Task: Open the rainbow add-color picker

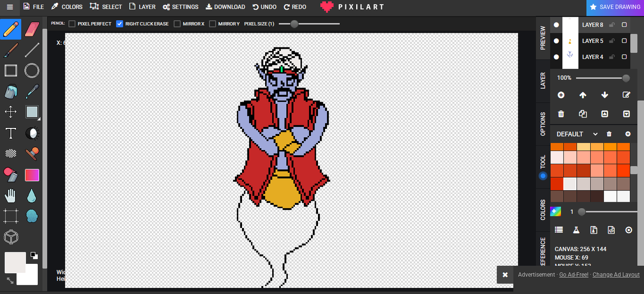Action: coord(556,212)
